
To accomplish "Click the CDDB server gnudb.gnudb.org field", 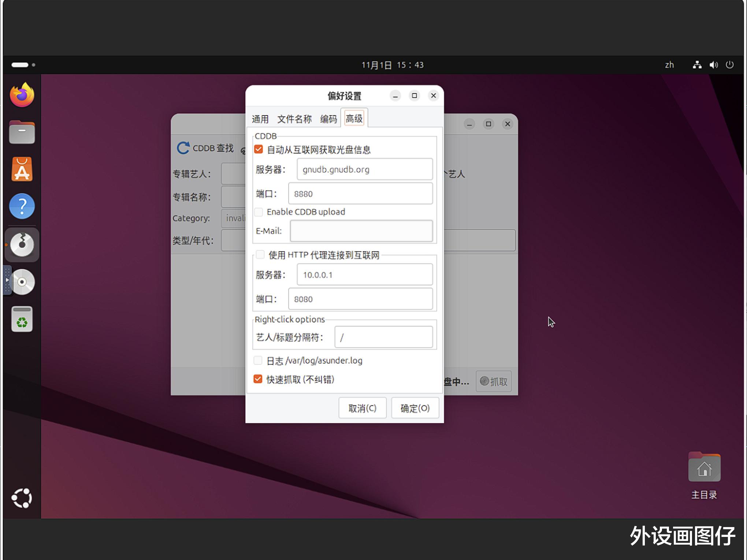I will pos(364,169).
